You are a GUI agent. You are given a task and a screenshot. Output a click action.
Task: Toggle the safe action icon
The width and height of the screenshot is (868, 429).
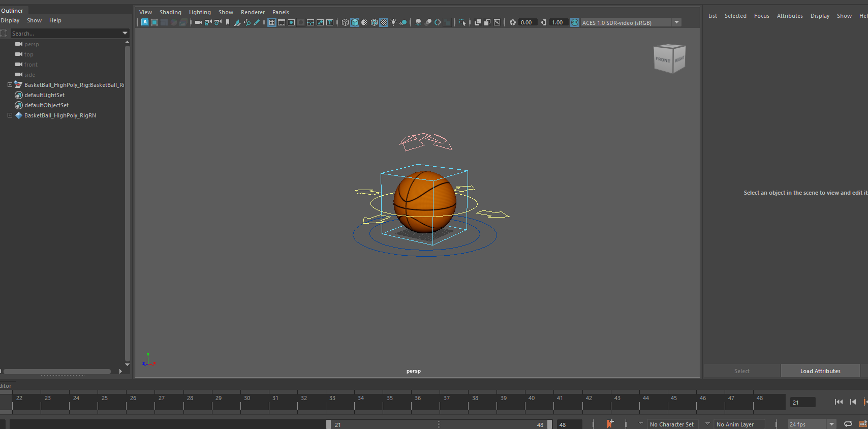320,22
